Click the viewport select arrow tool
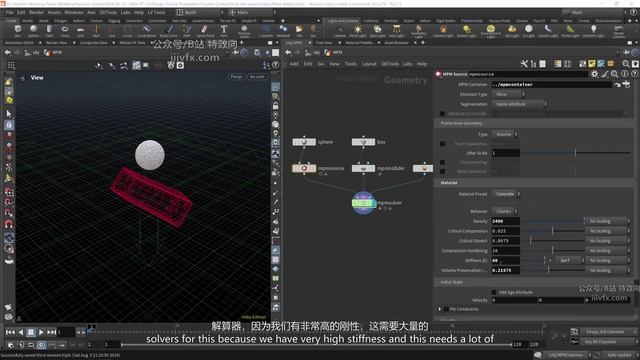Viewport: 640px width, 360px height. pyautogui.click(x=9, y=114)
